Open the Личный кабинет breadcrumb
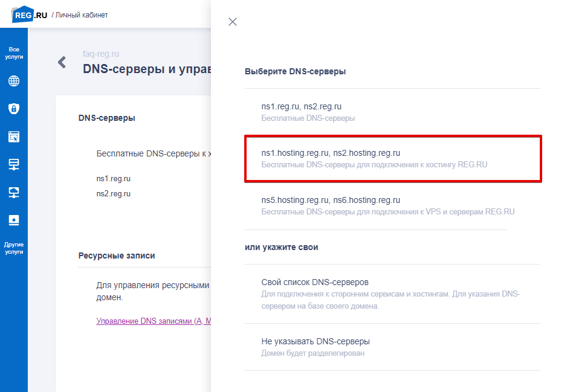 (82, 15)
